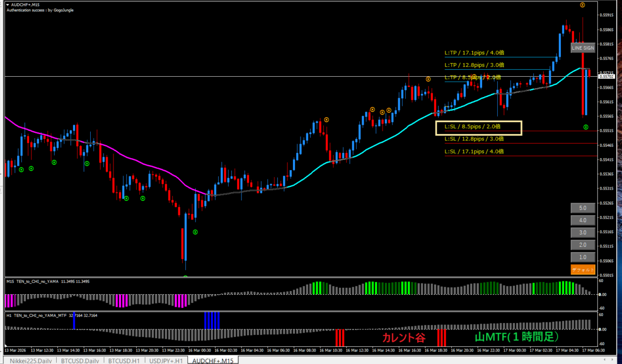Select the 5.0 multiplier button
The image size is (622, 364).
(x=583, y=208)
